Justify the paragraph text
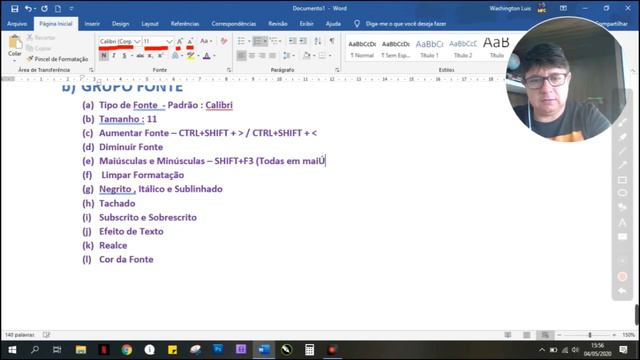640x360 pixels. pos(272,56)
